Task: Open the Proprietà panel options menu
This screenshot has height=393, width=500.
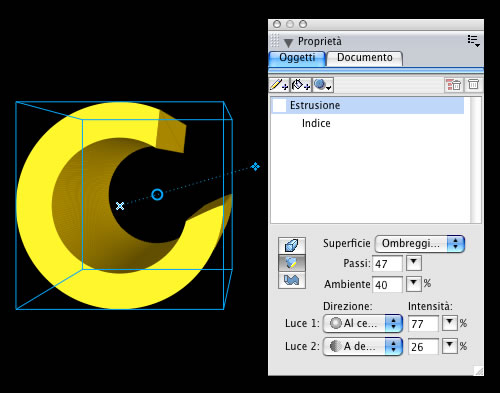Action: tap(473, 41)
